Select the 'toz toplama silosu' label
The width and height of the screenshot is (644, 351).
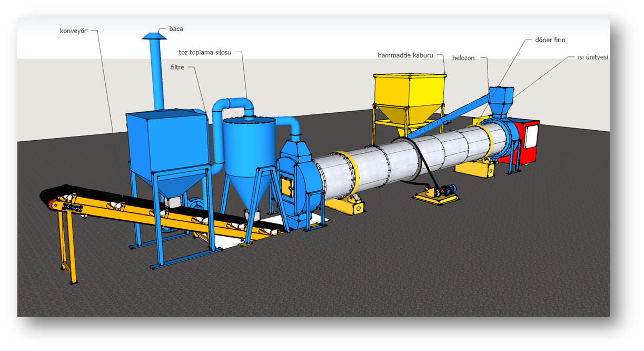[x=204, y=53]
